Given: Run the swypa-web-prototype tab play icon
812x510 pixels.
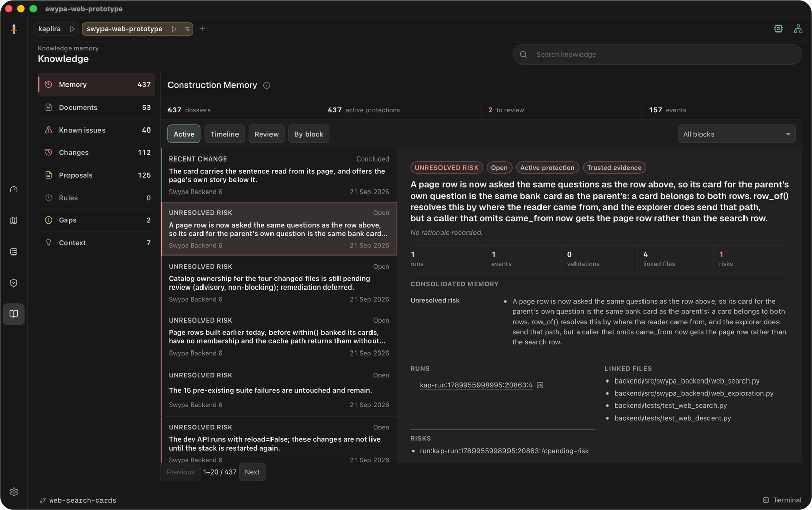Looking at the screenshot, I should (x=174, y=29).
